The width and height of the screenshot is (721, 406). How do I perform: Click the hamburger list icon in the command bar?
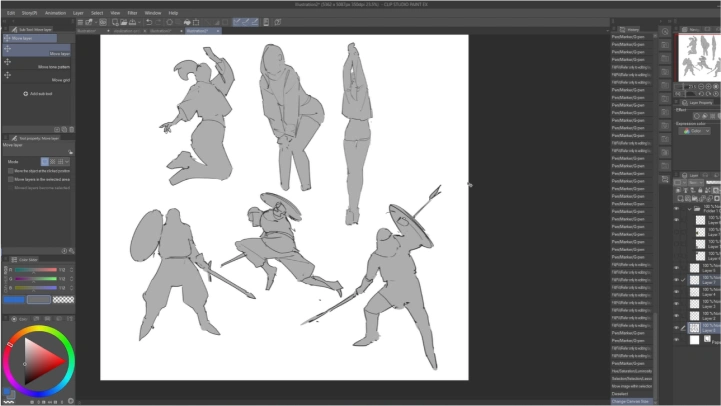click(x=80, y=22)
